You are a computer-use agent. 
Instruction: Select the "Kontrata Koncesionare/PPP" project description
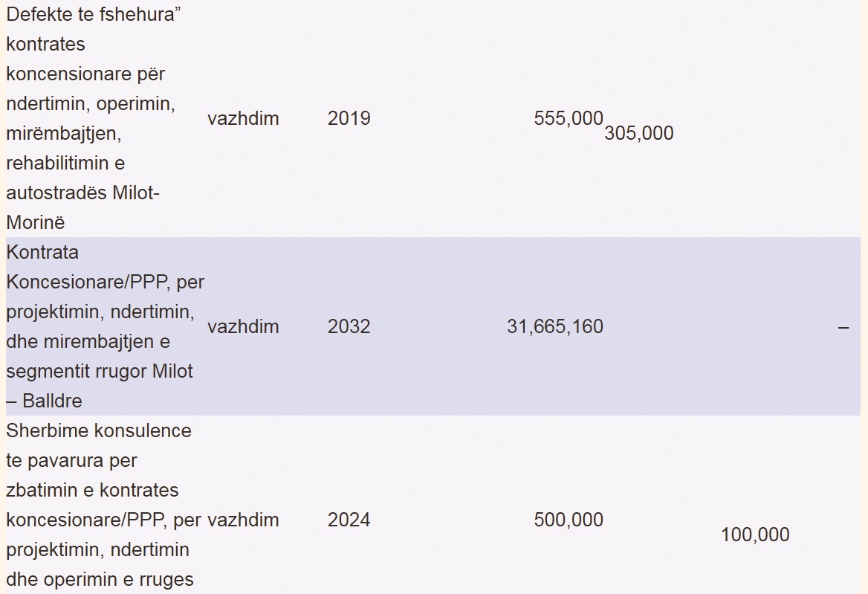tap(106, 326)
